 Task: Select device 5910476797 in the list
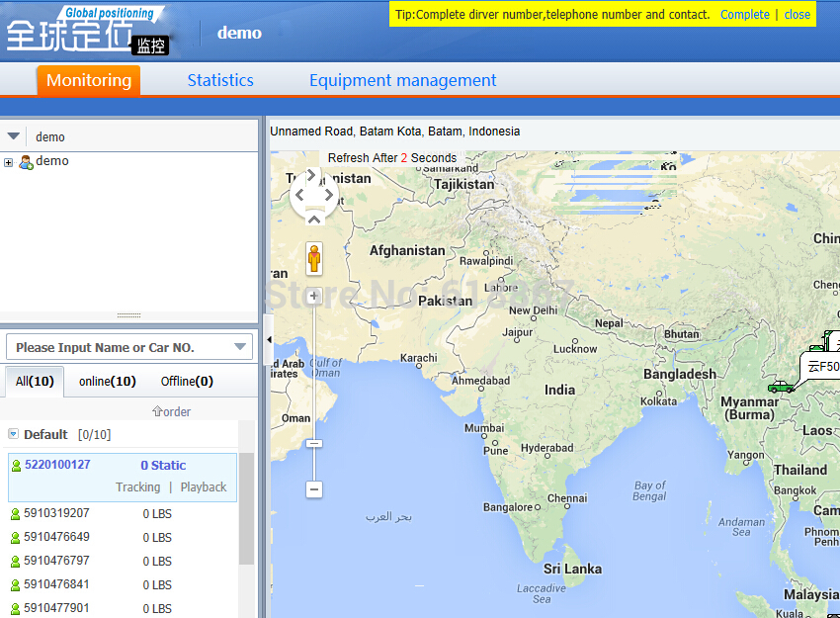coord(56,562)
